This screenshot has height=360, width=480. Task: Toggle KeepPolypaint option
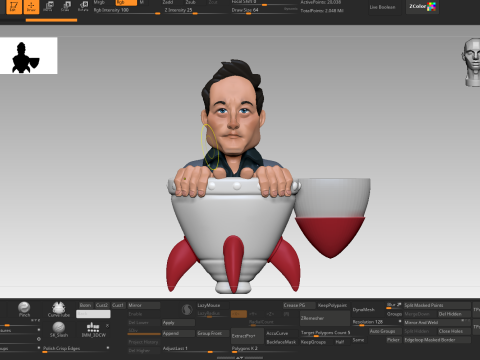coord(332,305)
